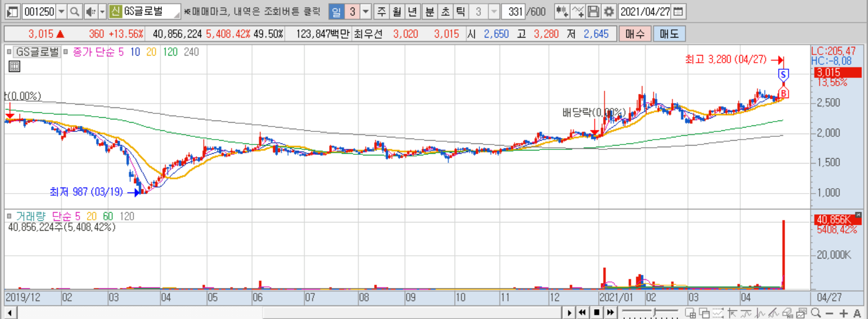The height and width of the screenshot is (319, 868).
Task: Click the 매도 sell button
Action: pyautogui.click(x=669, y=34)
